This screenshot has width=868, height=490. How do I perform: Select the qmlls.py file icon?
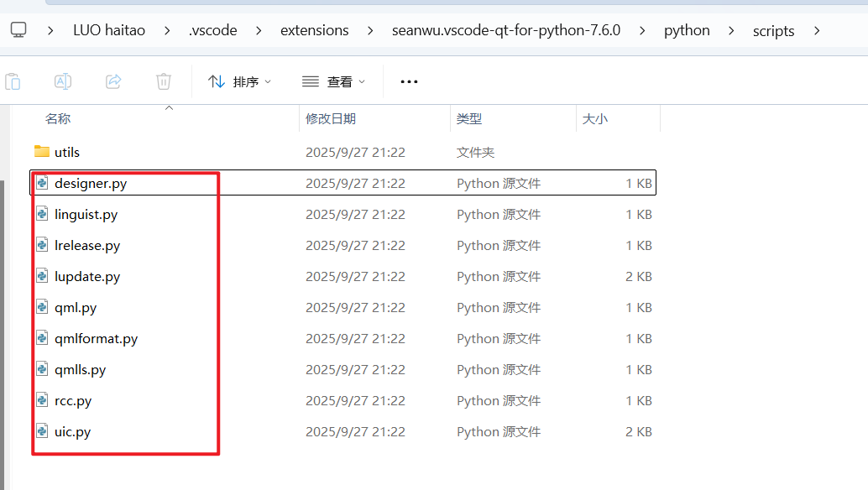(x=42, y=368)
